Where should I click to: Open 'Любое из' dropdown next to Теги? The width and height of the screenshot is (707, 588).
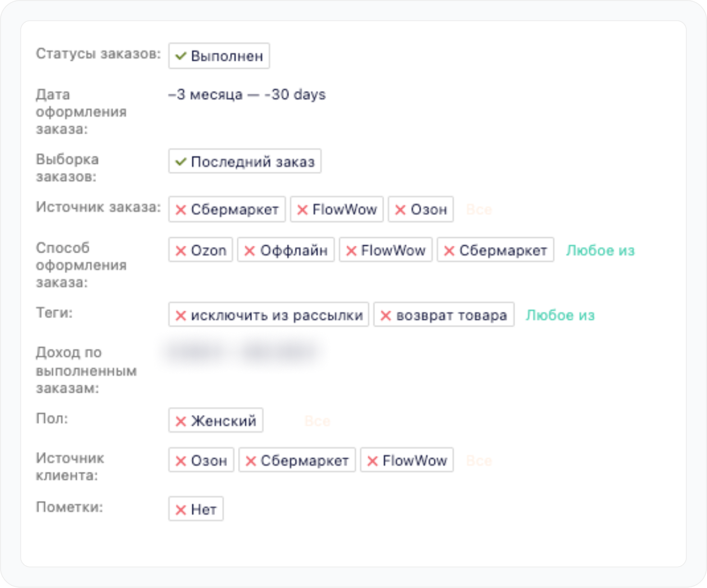click(559, 316)
